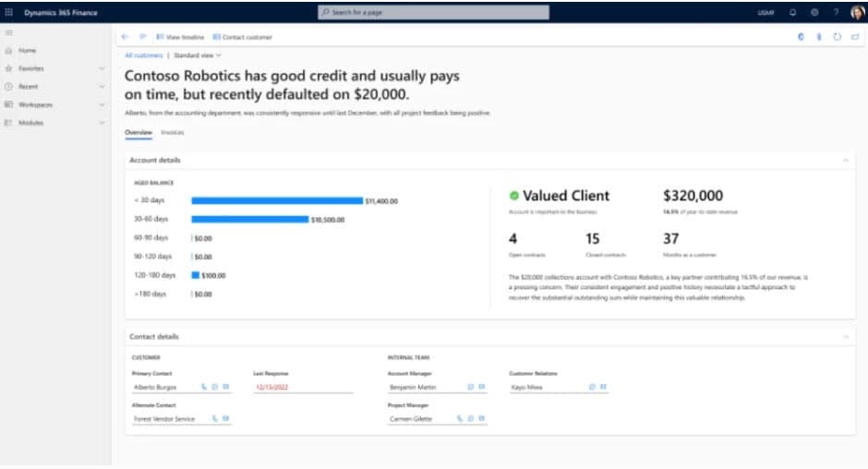
Task: Call Forest Vendor Service via phone icon
Action: click(x=215, y=418)
